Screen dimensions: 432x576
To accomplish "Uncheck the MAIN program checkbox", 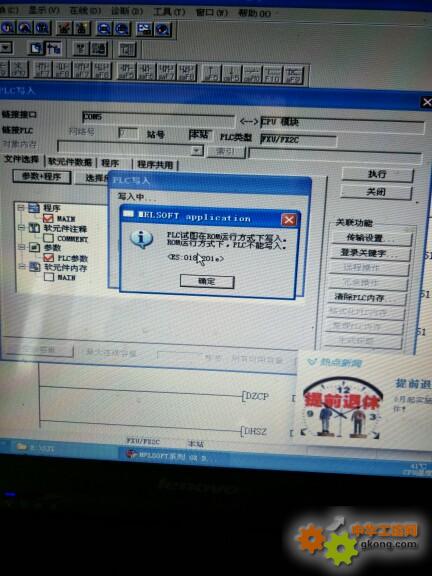I will (48, 218).
